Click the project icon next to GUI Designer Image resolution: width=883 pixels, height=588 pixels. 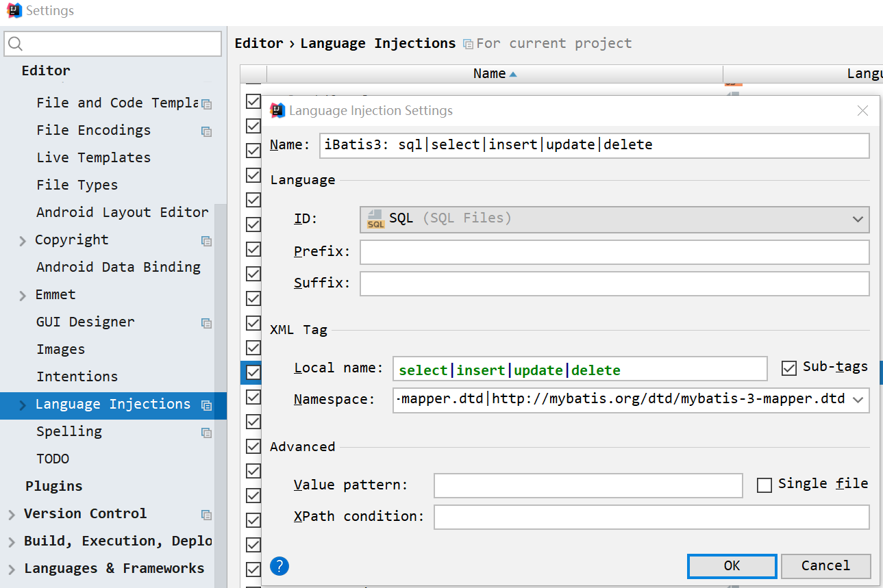click(206, 323)
